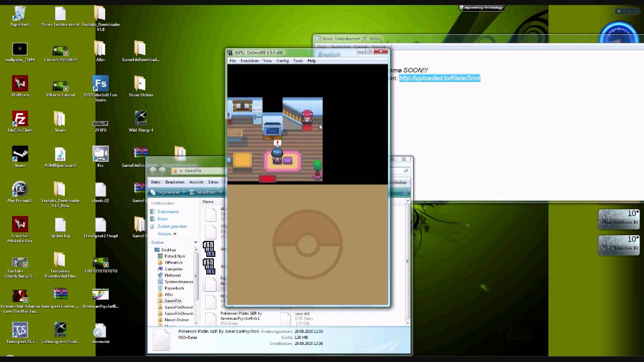Viewport: 644px width, 362px height.
Task: Open Explorer Bearbeiten menu
Action: tap(175, 182)
